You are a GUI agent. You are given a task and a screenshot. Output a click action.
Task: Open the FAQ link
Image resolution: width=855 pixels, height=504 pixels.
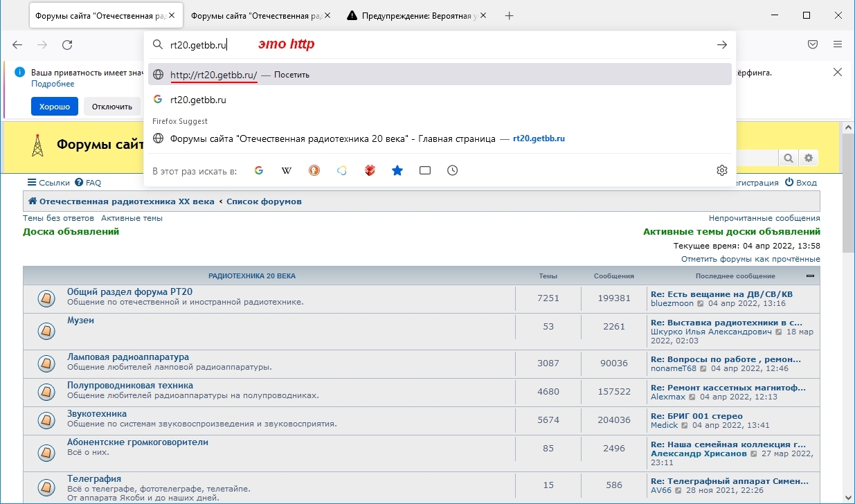point(88,183)
